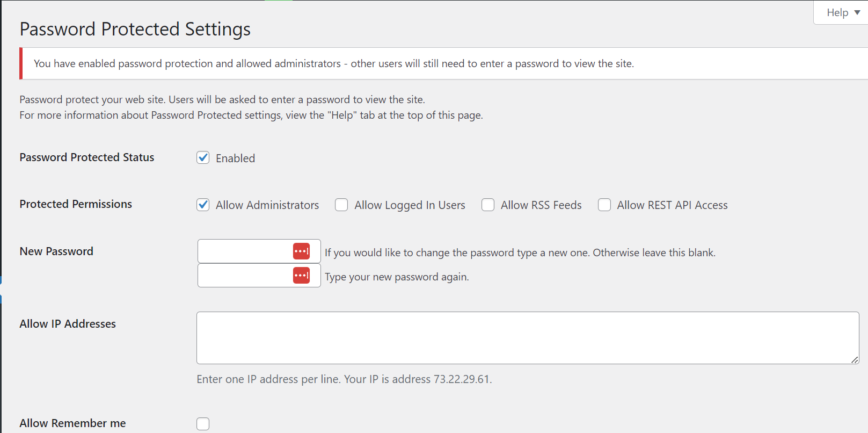The height and width of the screenshot is (433, 868).
Task: Check the Allow RSS Feeds box
Action: pyautogui.click(x=488, y=205)
